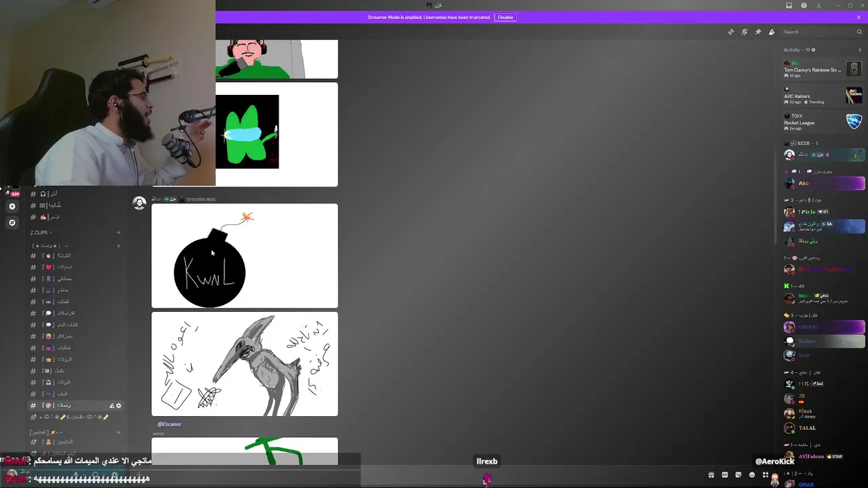Open the Rocket League activity card
The height and width of the screenshot is (488, 868).
[823, 122]
